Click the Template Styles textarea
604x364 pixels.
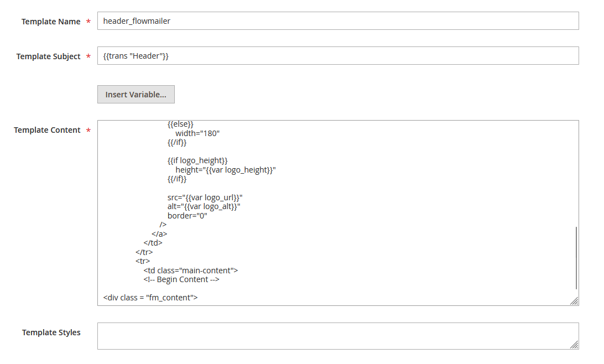click(338, 336)
